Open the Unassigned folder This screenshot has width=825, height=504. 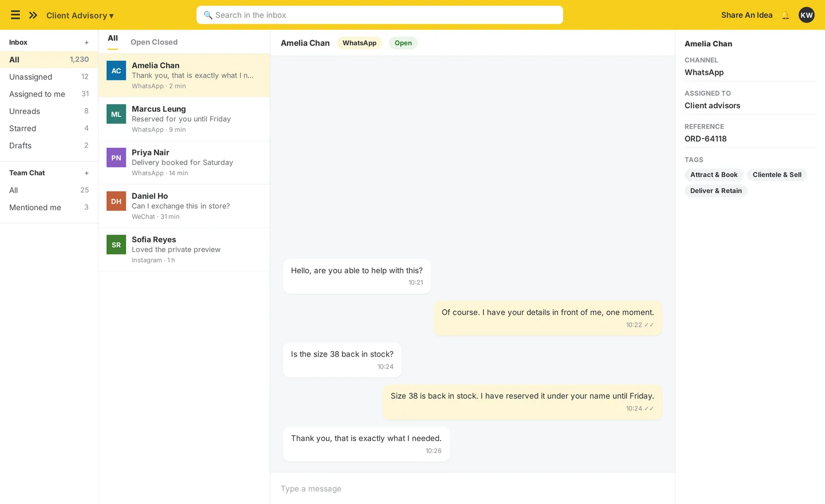49,77
